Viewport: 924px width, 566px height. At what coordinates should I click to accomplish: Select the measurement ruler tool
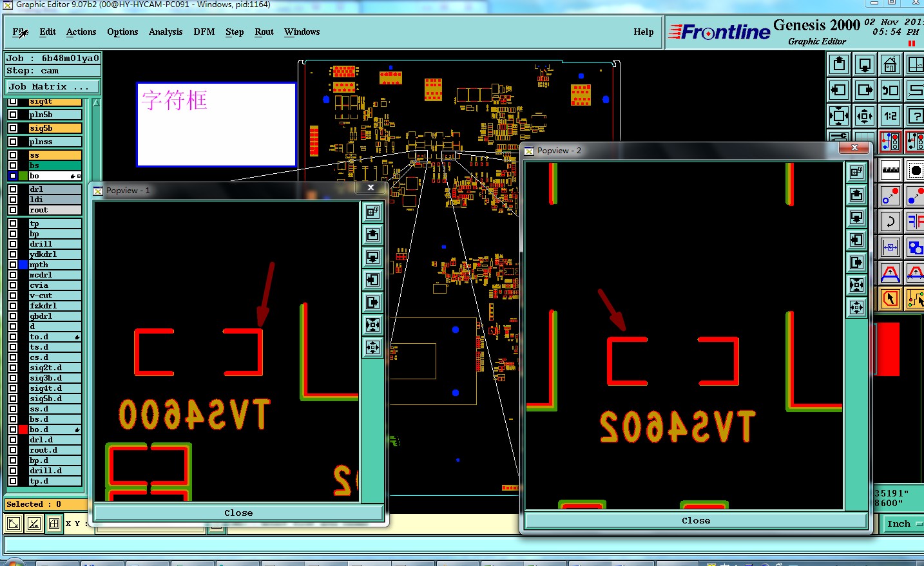pyautogui.click(x=890, y=171)
